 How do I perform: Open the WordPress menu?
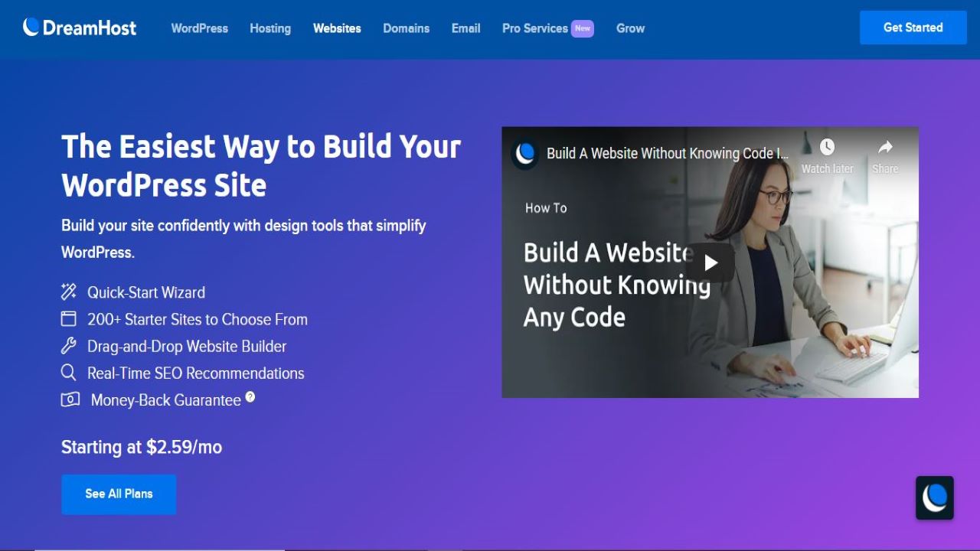point(199,28)
